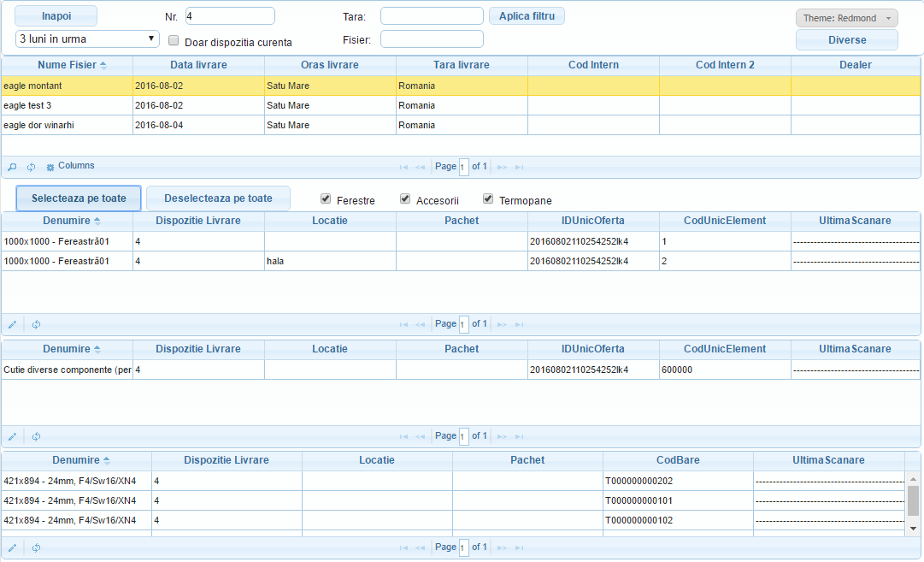Open the Columns configuration gear
Viewport: 924px width, 562px height.
pyautogui.click(x=49, y=166)
